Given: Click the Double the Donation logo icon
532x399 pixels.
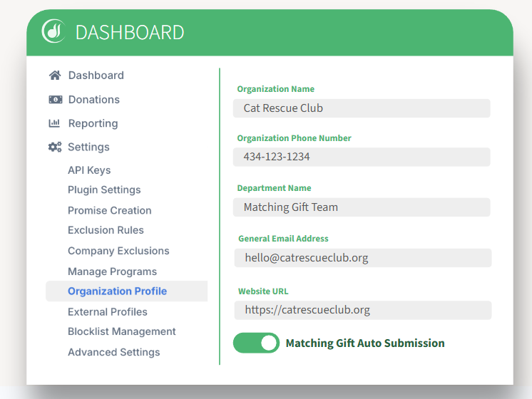Looking at the screenshot, I should point(53,31).
